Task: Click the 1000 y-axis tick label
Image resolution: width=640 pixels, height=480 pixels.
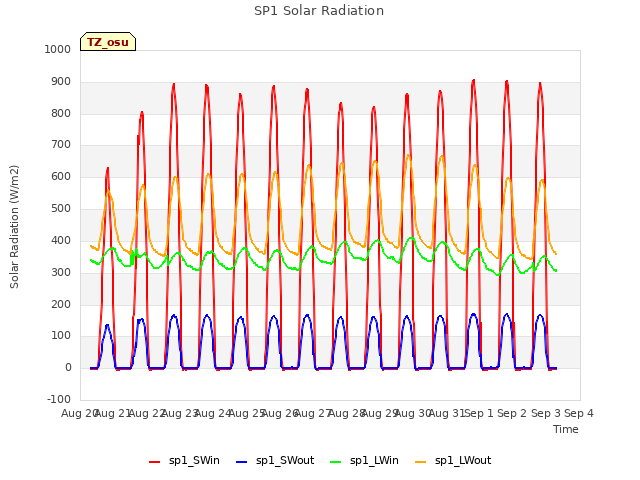Action: point(58,49)
